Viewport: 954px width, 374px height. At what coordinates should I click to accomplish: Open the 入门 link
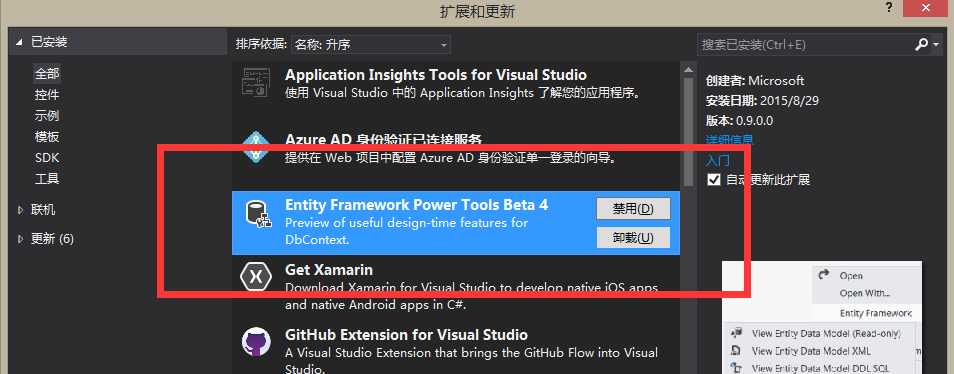(x=717, y=161)
